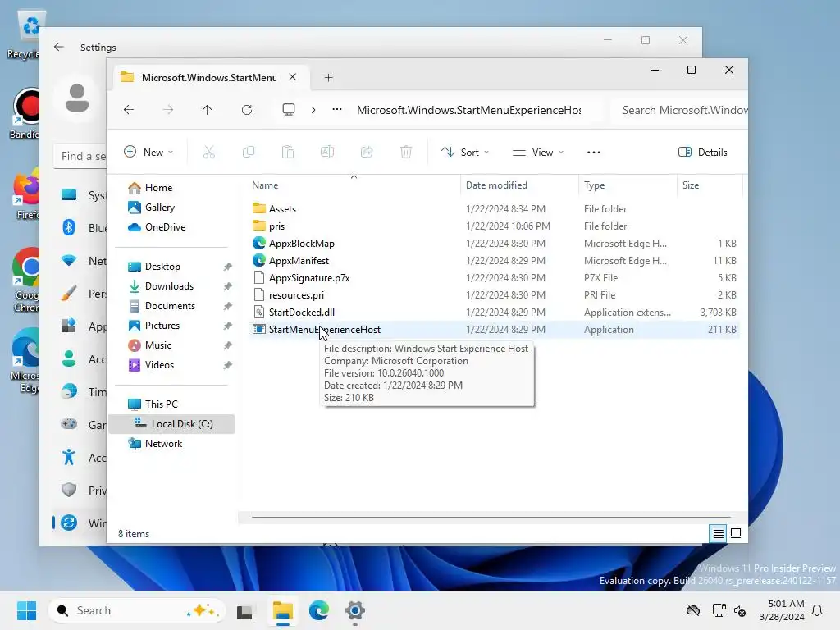840x630 pixels.
Task: Click the This PC monitor icon in address bar
Action: 289,110
